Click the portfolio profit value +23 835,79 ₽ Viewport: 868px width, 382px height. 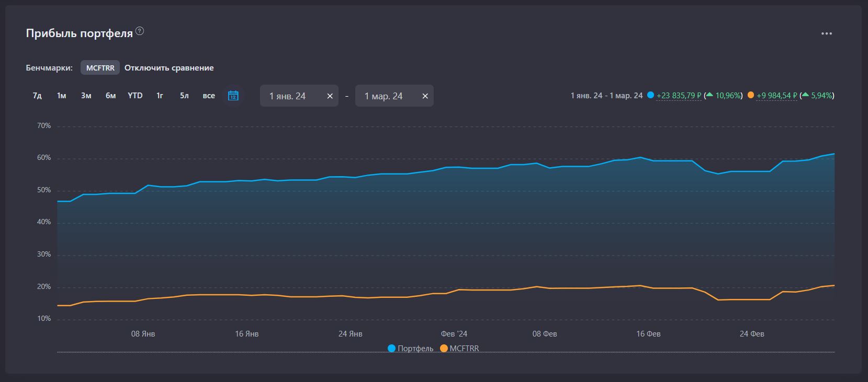tap(679, 96)
